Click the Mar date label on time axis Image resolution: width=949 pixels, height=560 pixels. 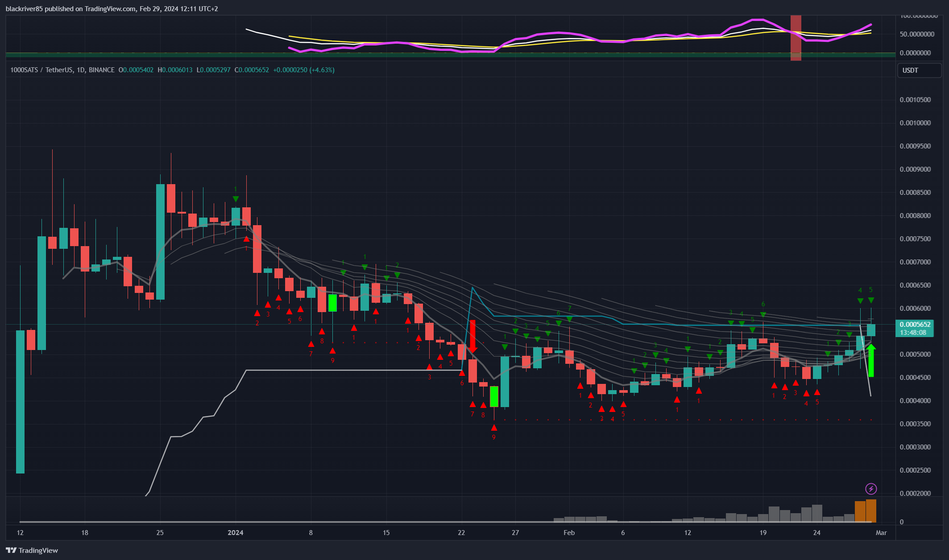[x=881, y=533]
